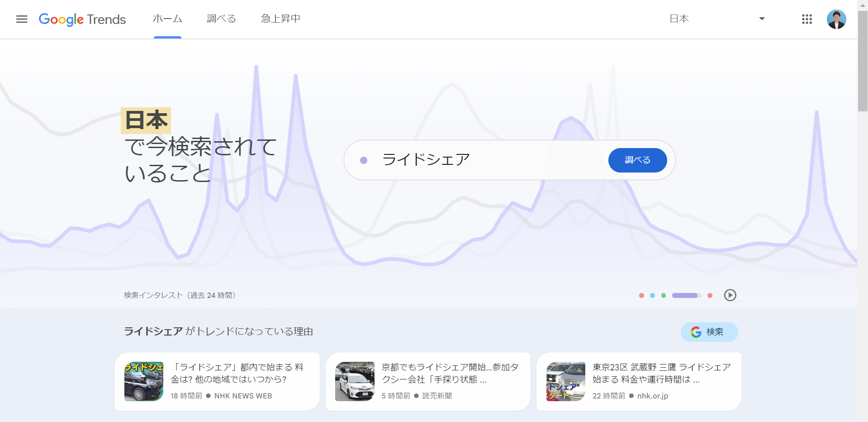Select the blue carousel dot
This screenshot has height=422, width=868.
point(652,296)
